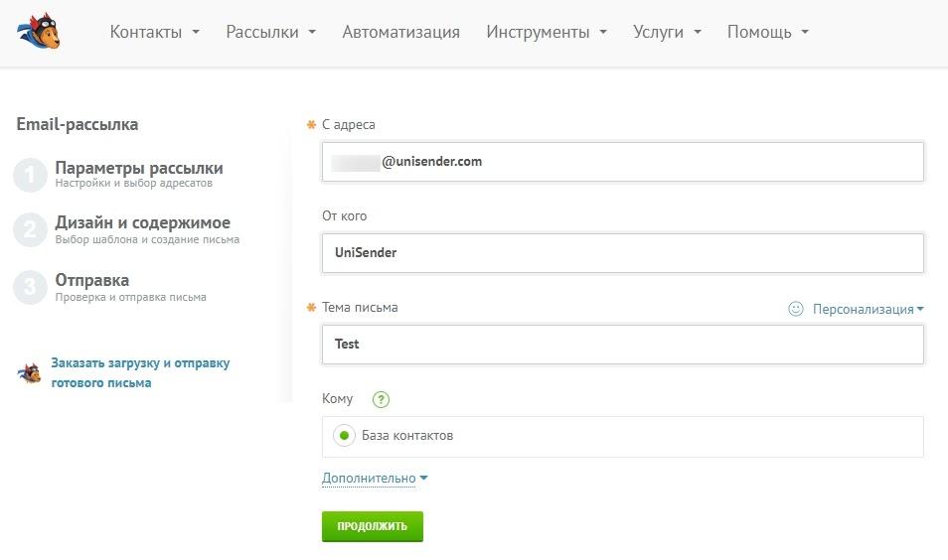Click the Настройки и выбор адресатов subtitle
This screenshot has width=948, height=560.
pos(133,183)
